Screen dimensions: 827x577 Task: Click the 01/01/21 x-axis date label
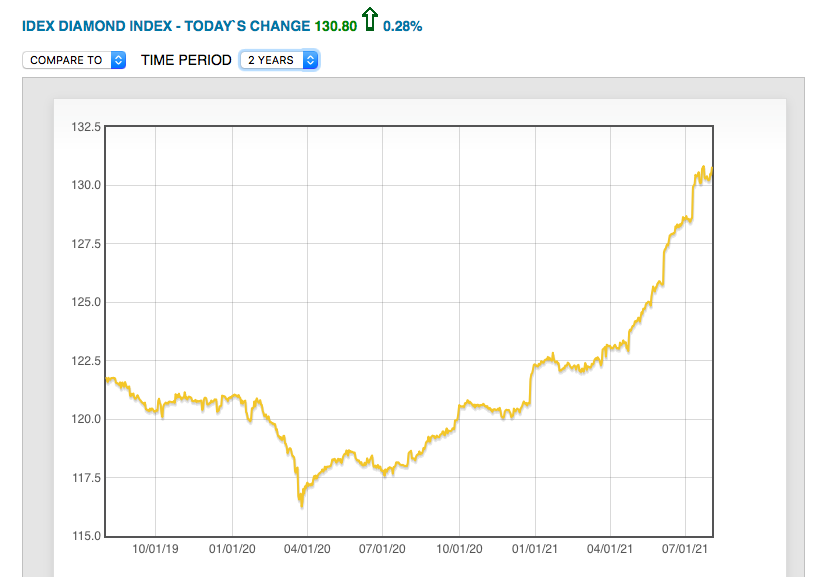coord(535,549)
